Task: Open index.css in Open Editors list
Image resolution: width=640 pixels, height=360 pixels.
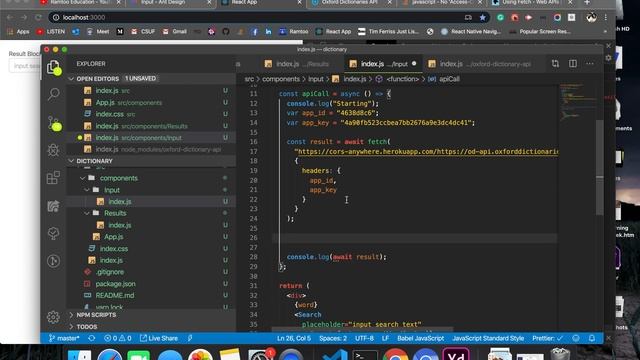Action: [x=151, y=114]
